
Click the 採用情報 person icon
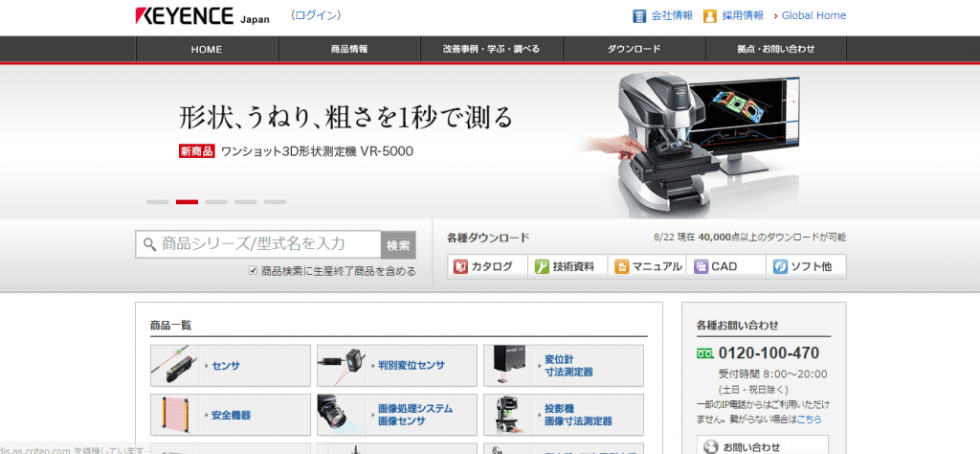pos(709,16)
